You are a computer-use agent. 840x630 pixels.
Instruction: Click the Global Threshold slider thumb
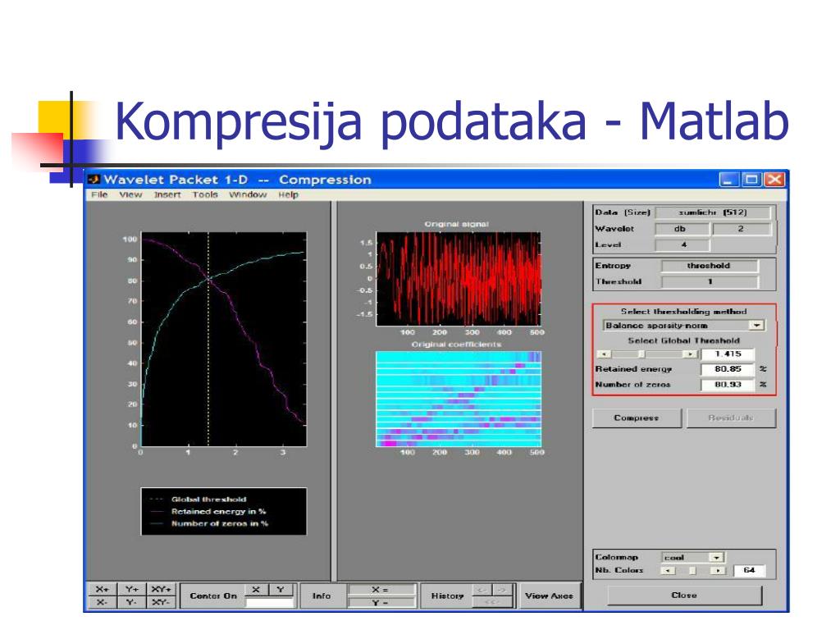(641, 354)
